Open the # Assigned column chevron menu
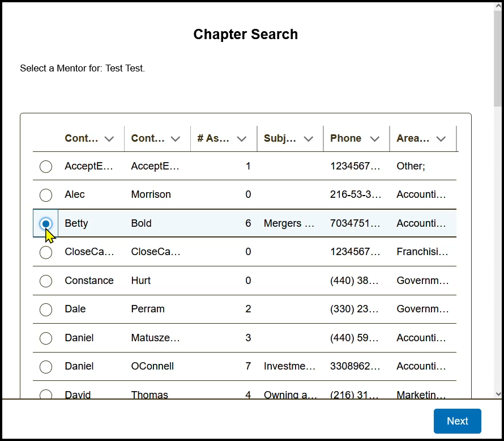The height and width of the screenshot is (441, 504). (x=242, y=139)
